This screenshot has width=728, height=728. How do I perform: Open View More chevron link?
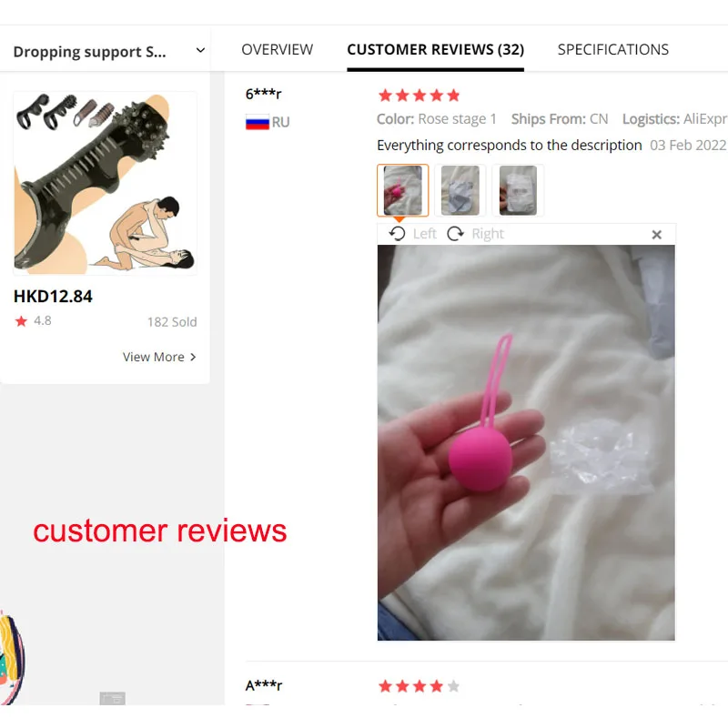click(159, 357)
